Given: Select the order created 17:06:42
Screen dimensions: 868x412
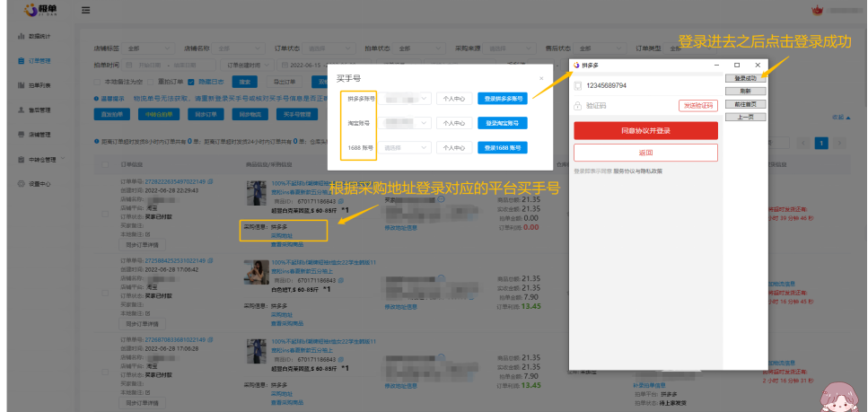Looking at the screenshot, I should (x=105, y=293).
